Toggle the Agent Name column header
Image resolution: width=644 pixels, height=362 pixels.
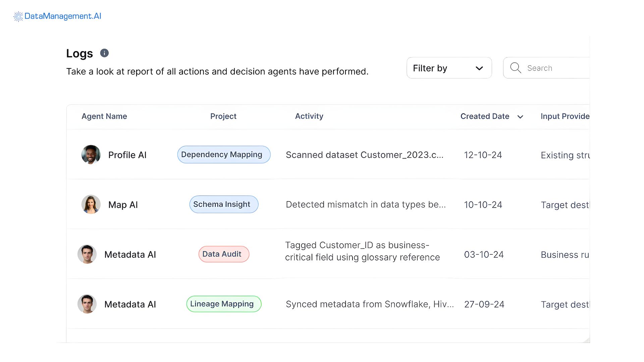104,116
